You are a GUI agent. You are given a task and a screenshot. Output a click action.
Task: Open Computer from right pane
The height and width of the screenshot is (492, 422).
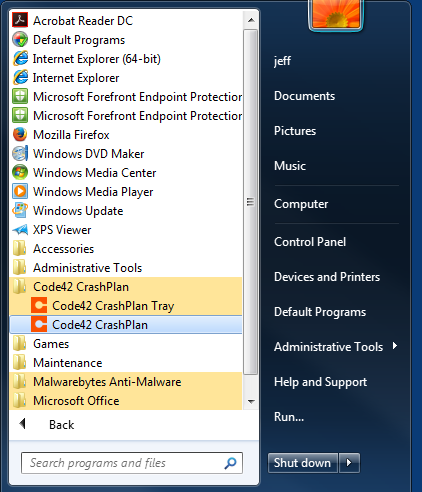[301, 204]
